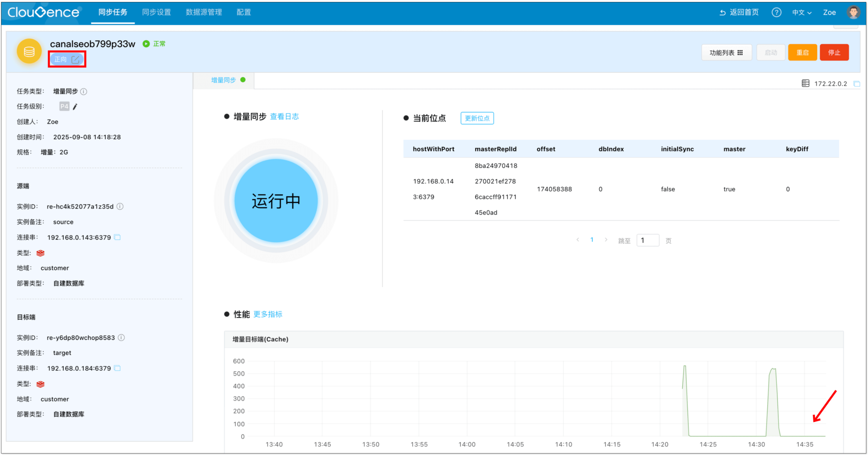Click pencil icon to edit task level P4
Screen dimensions: 868x456
75,107
